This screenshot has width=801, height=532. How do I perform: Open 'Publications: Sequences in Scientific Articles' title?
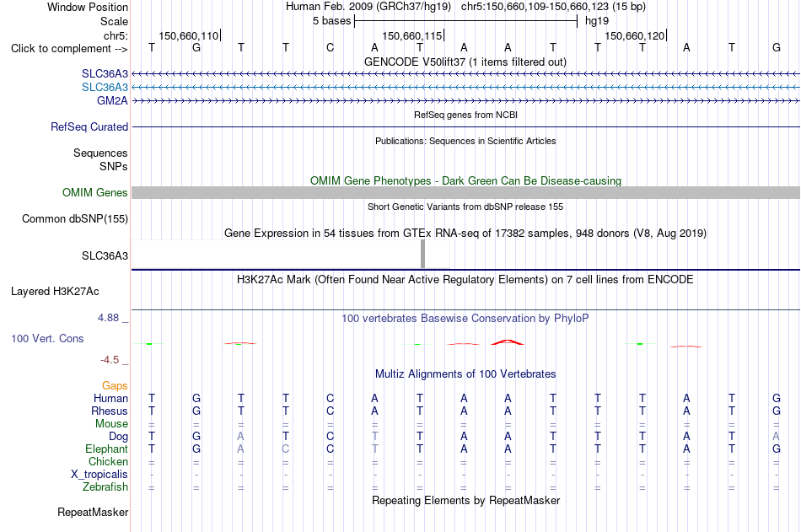pyautogui.click(x=465, y=141)
